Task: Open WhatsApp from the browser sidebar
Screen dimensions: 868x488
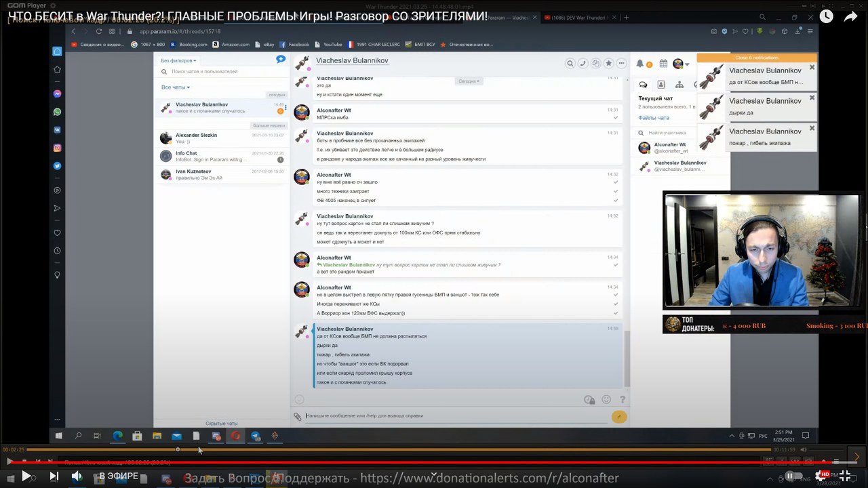Action: [x=57, y=112]
